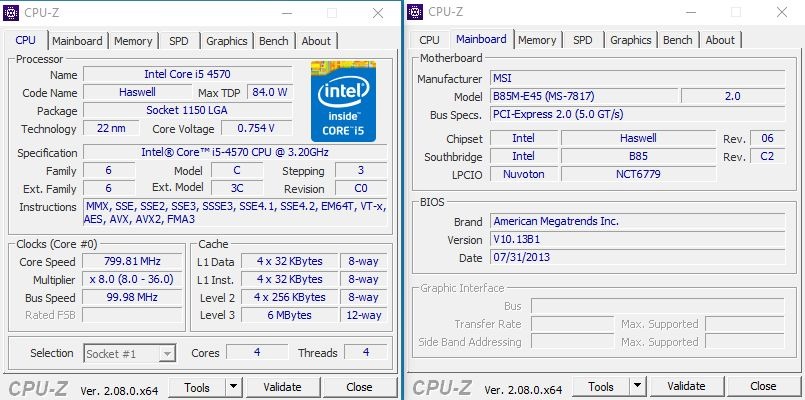The width and height of the screenshot is (805, 400).
Task: Click Core Voltage value 0.754 V
Action: [x=257, y=128]
